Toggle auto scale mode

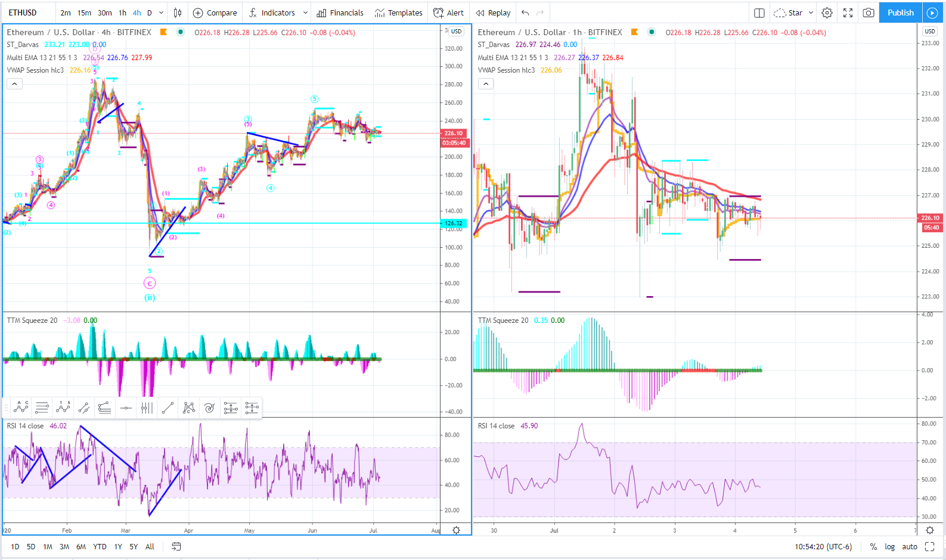(910, 546)
